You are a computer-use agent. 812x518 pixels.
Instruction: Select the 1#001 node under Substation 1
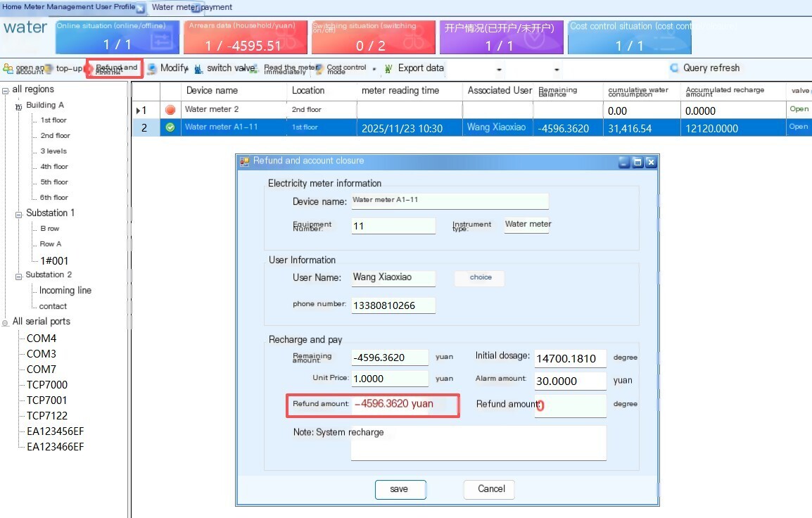54,260
